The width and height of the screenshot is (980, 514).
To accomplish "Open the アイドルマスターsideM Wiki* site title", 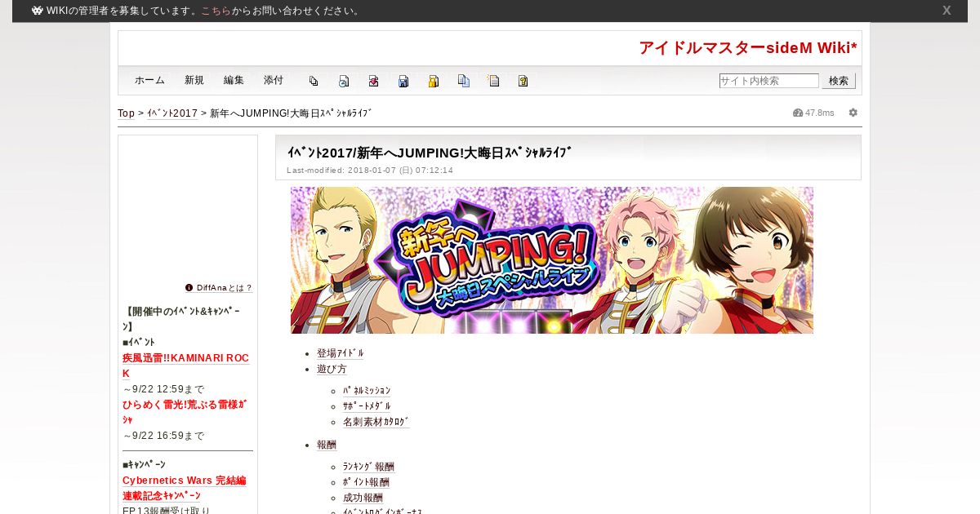I will pos(748,48).
